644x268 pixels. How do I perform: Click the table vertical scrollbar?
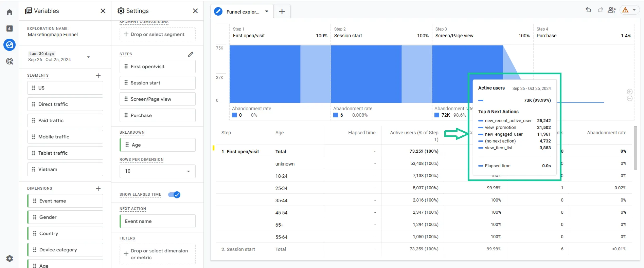[635, 148]
